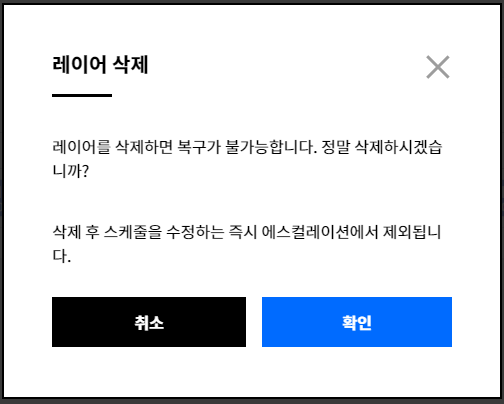Click the 확인 label text
The image size is (504, 404).
coord(357,323)
